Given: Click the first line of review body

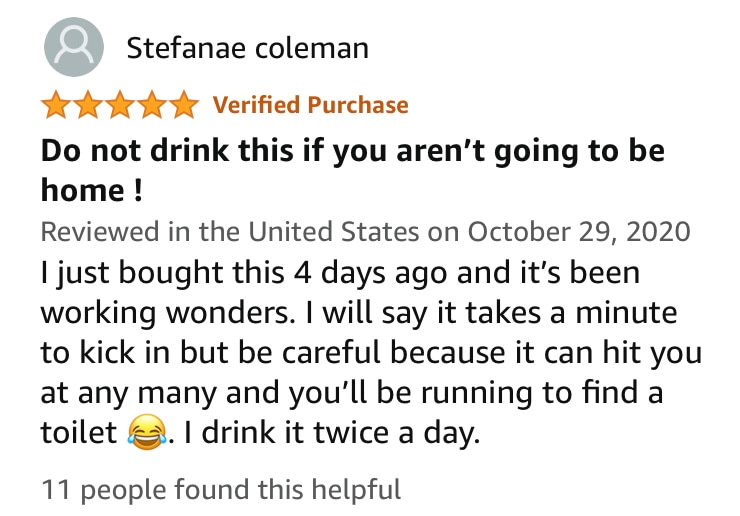Looking at the screenshot, I should click(340, 273).
